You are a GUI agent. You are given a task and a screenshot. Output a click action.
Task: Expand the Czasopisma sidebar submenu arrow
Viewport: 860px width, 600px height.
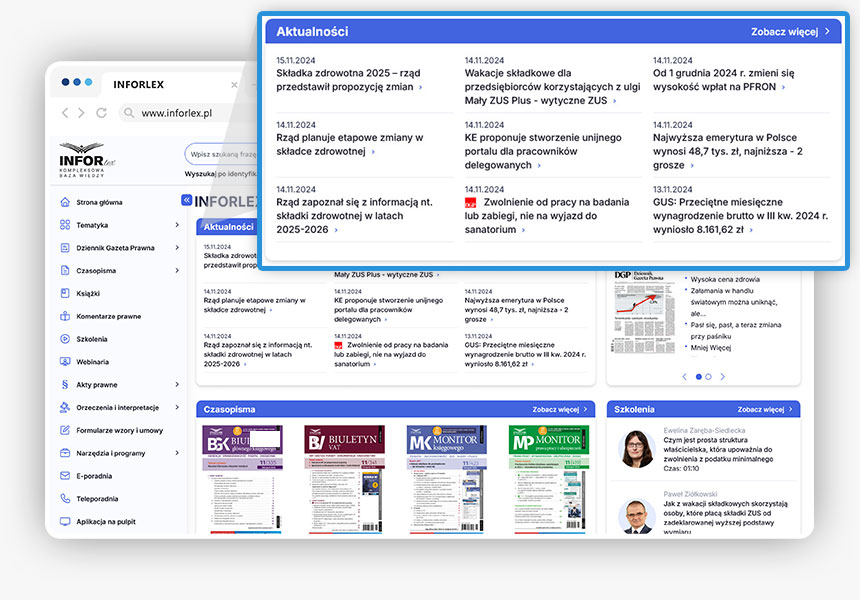[177, 270]
